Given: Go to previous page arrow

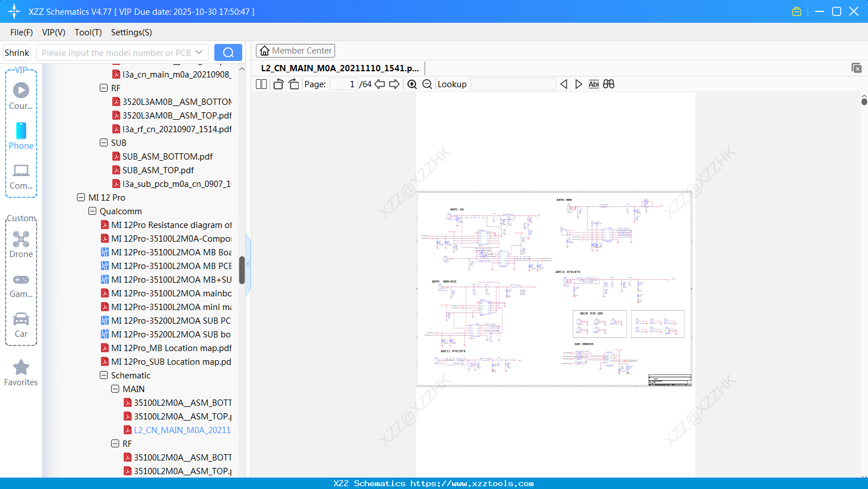Looking at the screenshot, I should pyautogui.click(x=380, y=84).
